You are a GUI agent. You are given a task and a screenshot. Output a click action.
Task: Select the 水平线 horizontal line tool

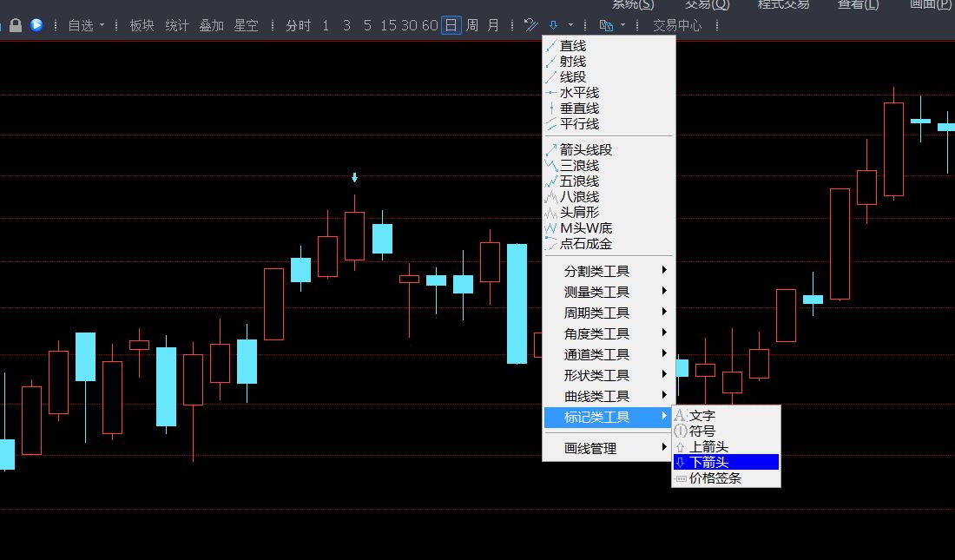point(579,92)
